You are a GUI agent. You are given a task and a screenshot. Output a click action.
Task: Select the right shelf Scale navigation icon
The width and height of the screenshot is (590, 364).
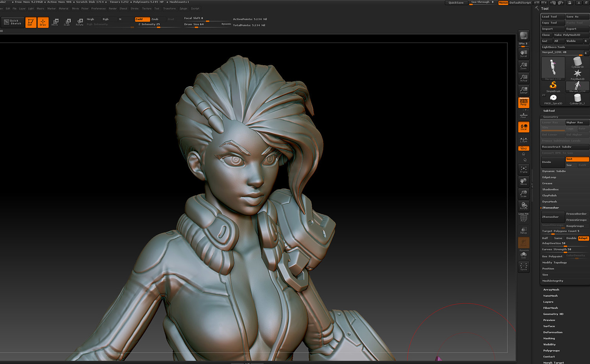click(524, 194)
